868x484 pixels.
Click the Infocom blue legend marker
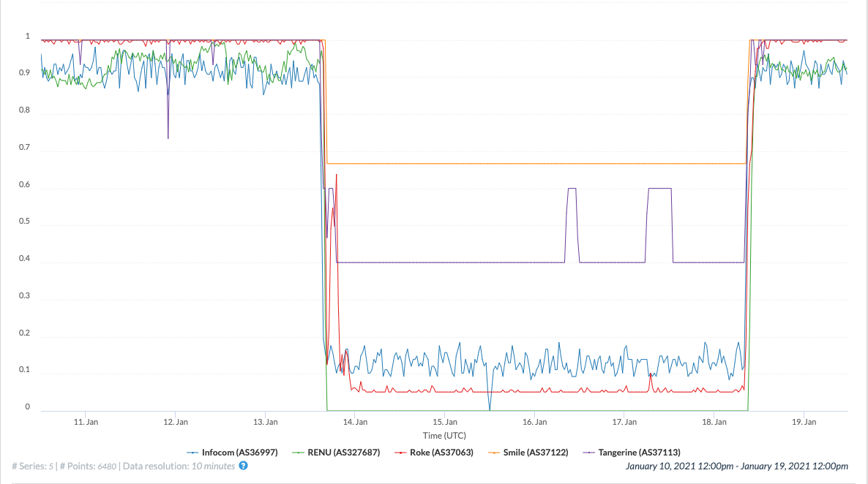pos(193,453)
